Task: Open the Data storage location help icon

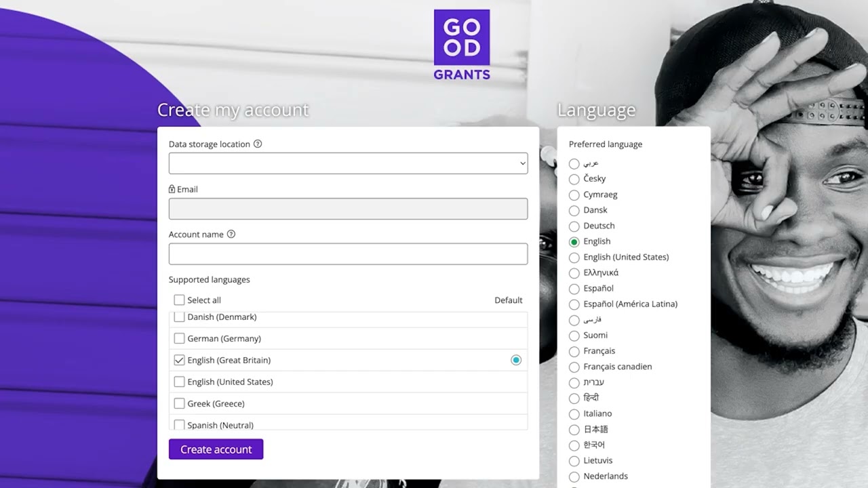Action: 258,144
